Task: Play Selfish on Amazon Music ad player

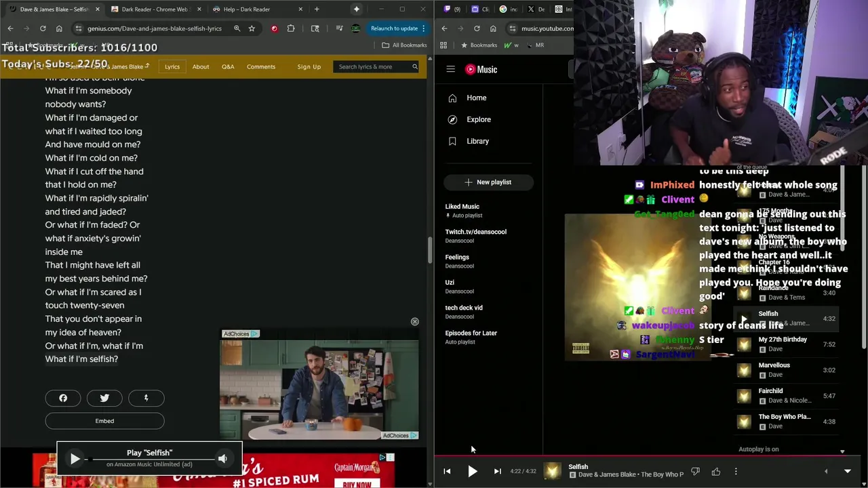Action: (x=75, y=459)
